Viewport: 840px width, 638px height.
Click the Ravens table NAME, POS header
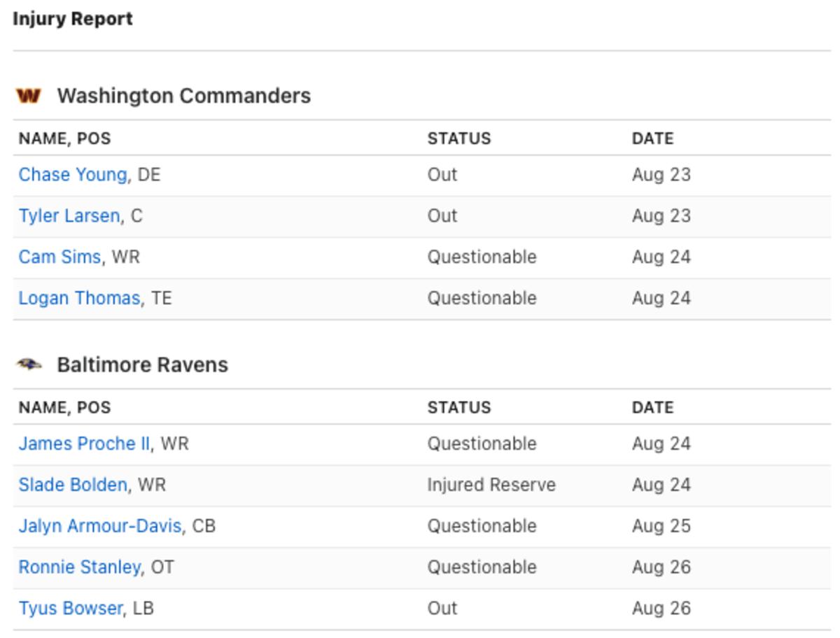point(64,408)
